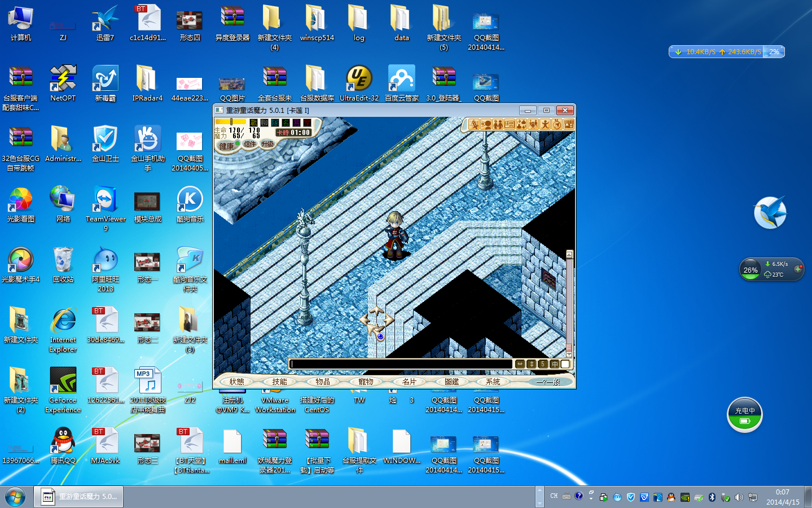Open the 信件 mail button
The image size is (812, 508).
pyautogui.click(x=250, y=144)
